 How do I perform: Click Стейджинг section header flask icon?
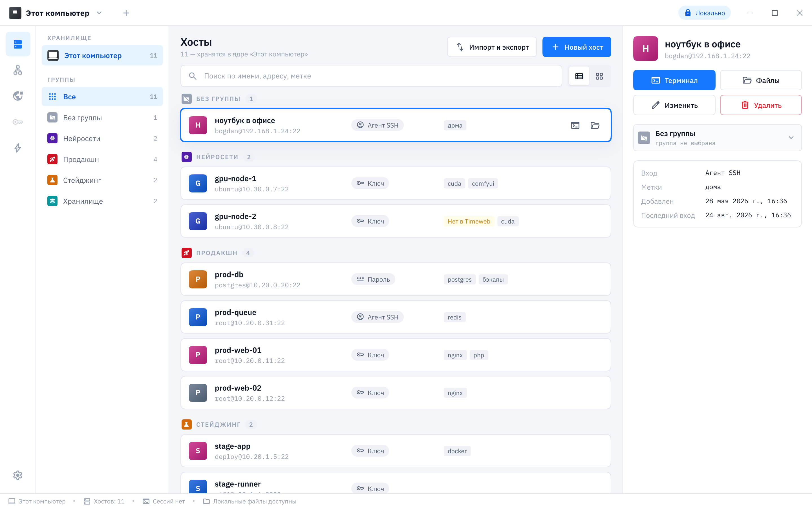[x=187, y=424]
